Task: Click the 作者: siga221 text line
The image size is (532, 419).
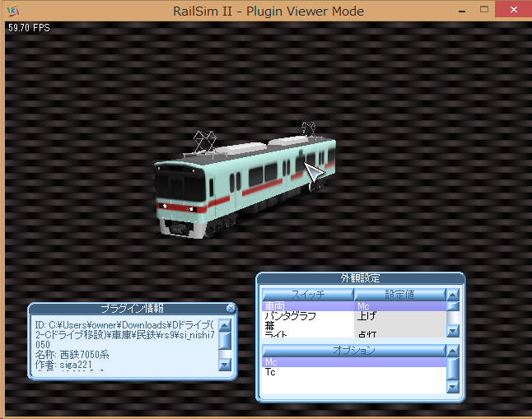Action: point(63,365)
